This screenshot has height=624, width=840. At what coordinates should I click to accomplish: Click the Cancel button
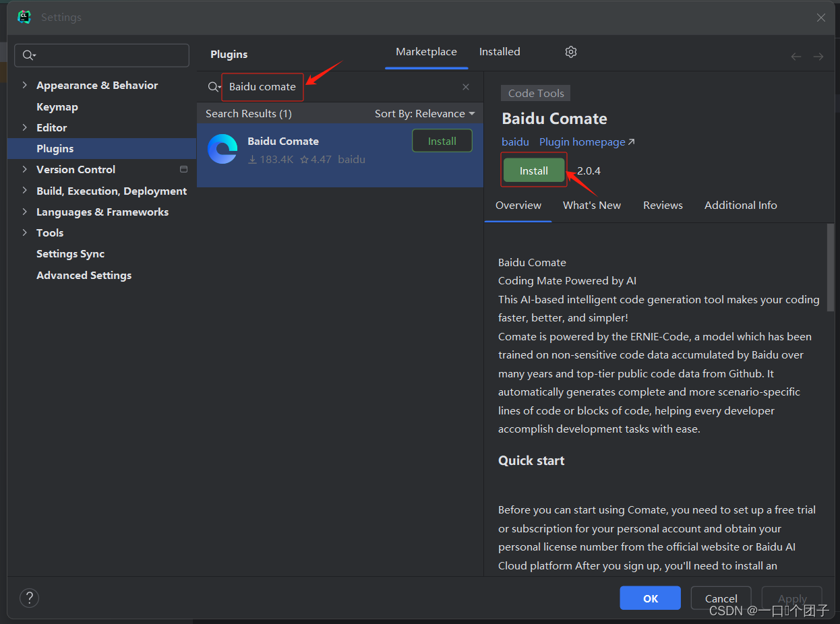pyautogui.click(x=721, y=598)
